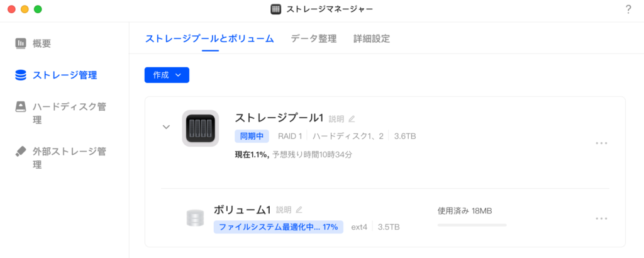Switch to the 詳細設定 tab

point(372,39)
